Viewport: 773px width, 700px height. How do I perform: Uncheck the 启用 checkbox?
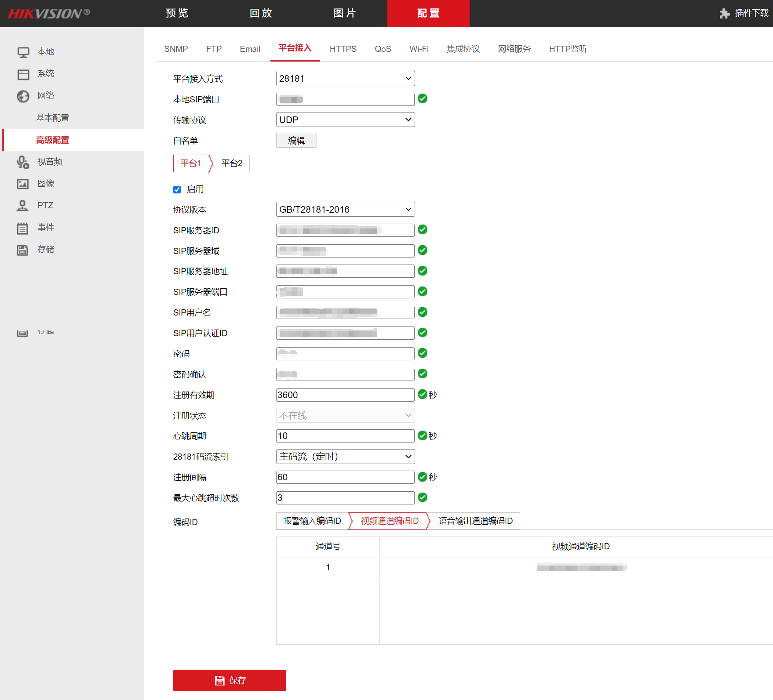[x=177, y=190]
